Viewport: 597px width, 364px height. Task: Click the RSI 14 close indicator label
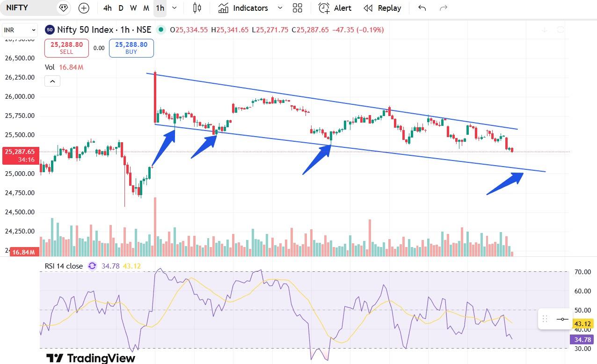click(64, 266)
